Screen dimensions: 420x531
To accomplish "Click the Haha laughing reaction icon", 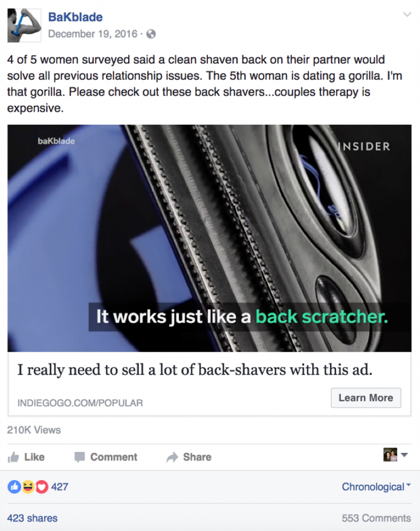I will point(28,487).
